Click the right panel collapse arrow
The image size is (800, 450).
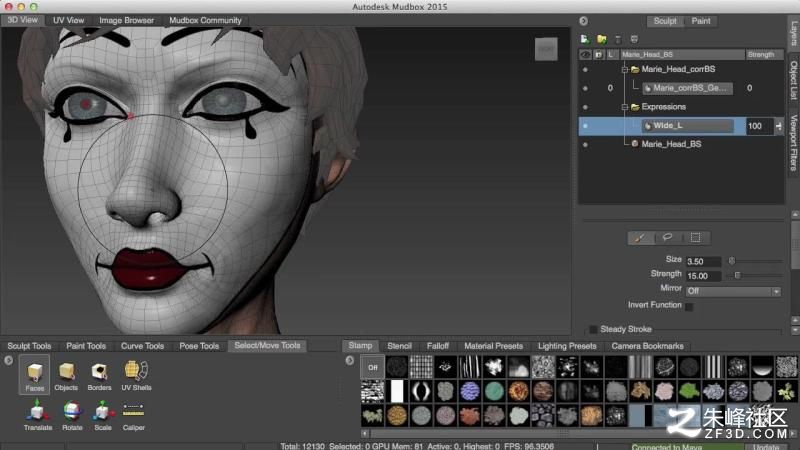583,21
